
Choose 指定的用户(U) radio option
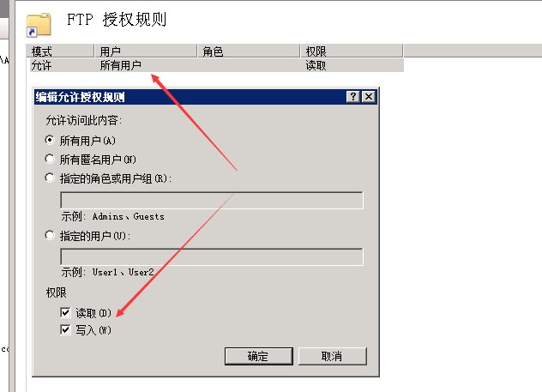pyautogui.click(x=50, y=235)
